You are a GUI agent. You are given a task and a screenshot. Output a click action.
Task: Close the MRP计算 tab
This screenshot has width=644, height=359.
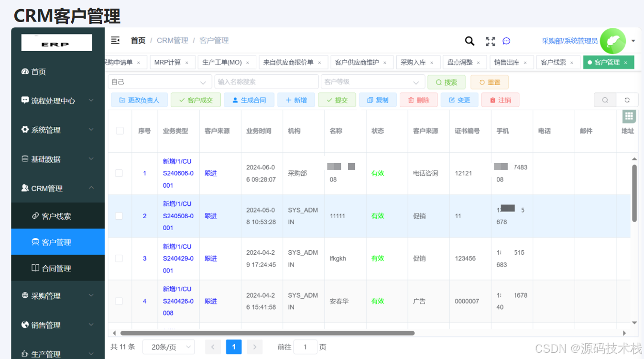(x=187, y=63)
